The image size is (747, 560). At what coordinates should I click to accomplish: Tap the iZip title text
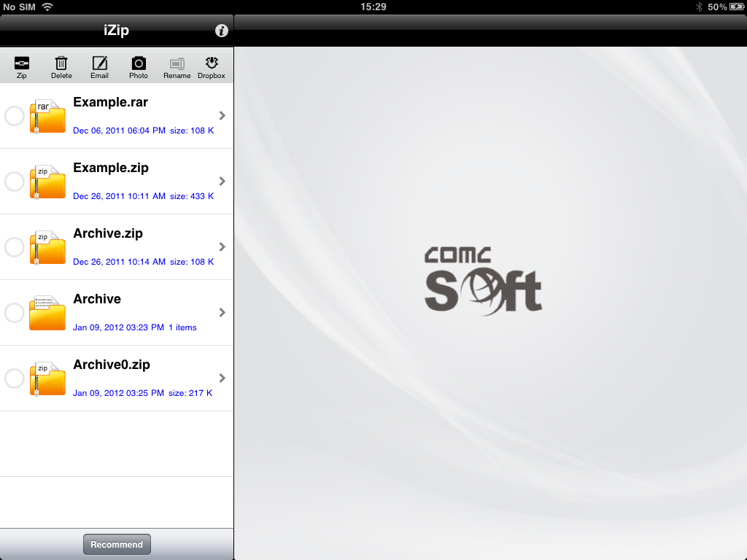116,30
